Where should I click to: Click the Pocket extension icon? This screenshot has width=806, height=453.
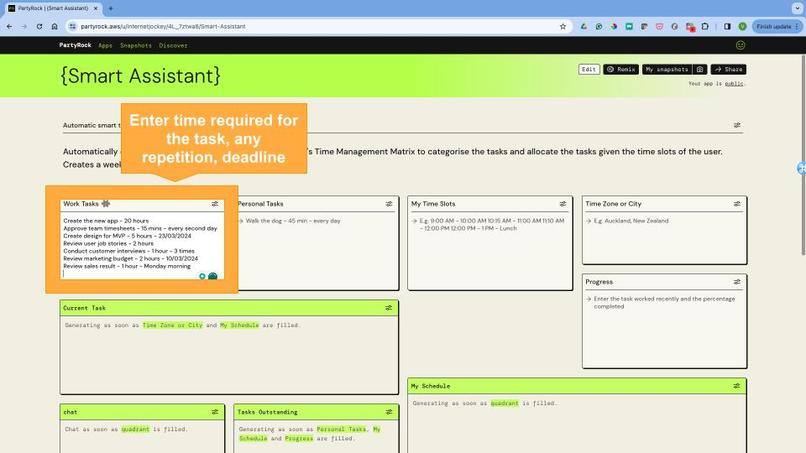click(x=660, y=26)
